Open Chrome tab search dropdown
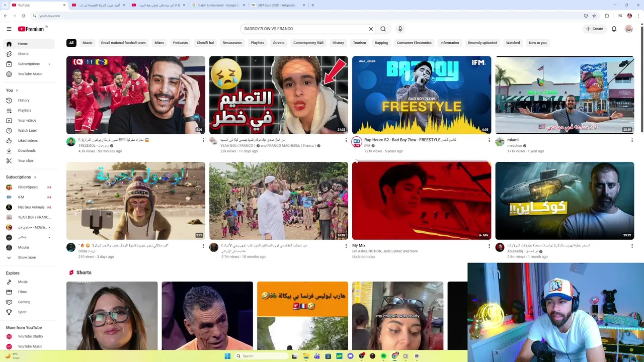This screenshot has width=644, height=362. [4, 5]
